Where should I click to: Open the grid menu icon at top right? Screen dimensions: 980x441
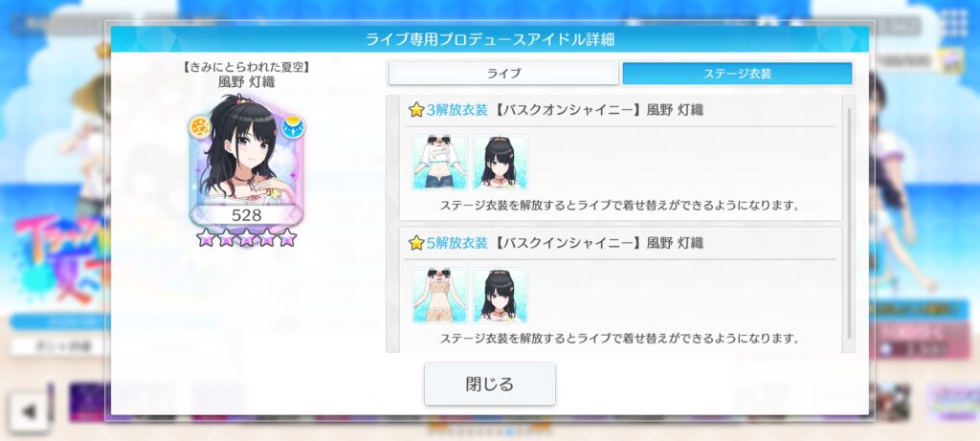(954, 24)
